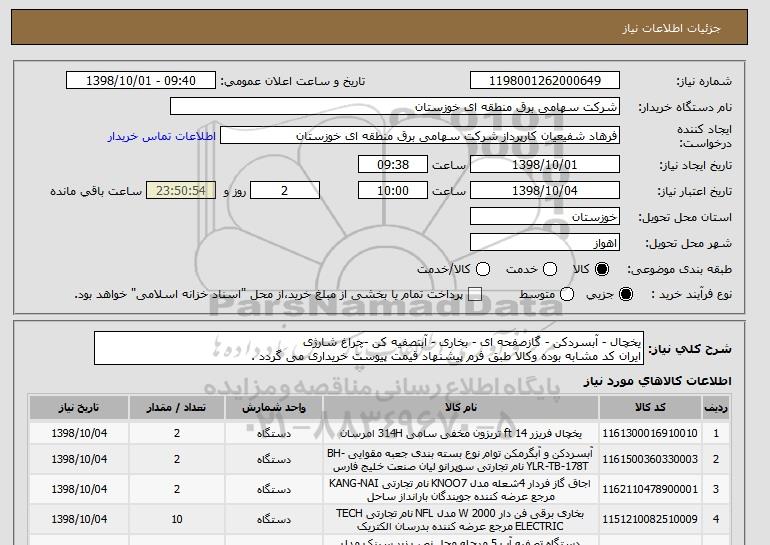Image resolution: width=770 pixels, height=545 pixels.
Task: Click the آبسردکن و آبگرمکن item name
Action: coord(461,459)
